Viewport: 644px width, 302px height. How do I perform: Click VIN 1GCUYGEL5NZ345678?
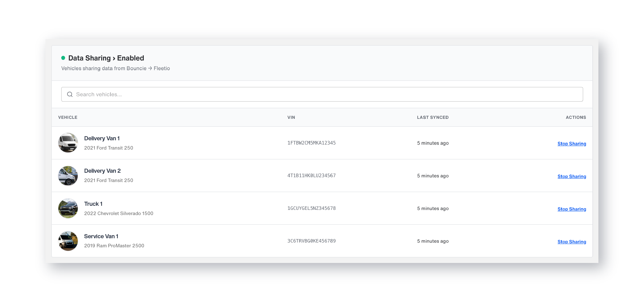click(x=311, y=208)
